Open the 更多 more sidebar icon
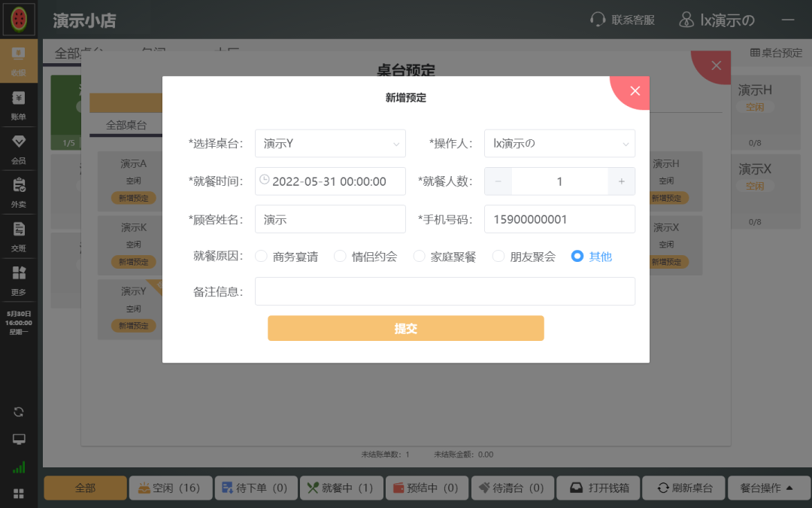The width and height of the screenshot is (812, 508). coord(19,280)
